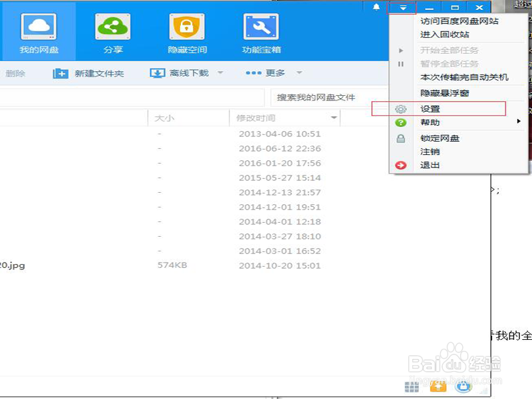Screen dimensions: 532x399
Task: Select the row dated 2014-03-01 16:52
Action: click(244, 251)
